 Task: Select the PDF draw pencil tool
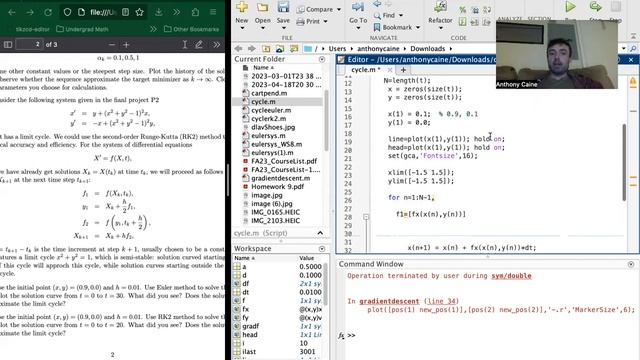pos(199,44)
